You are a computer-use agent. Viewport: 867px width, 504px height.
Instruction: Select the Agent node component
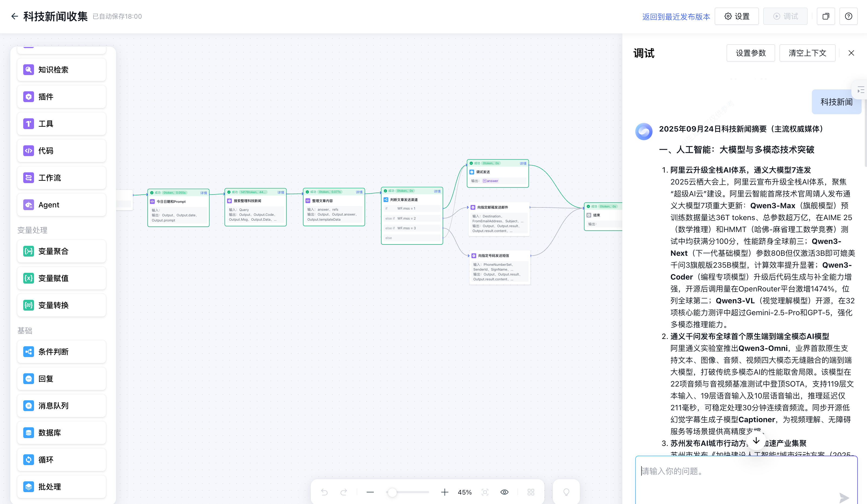[62, 205]
